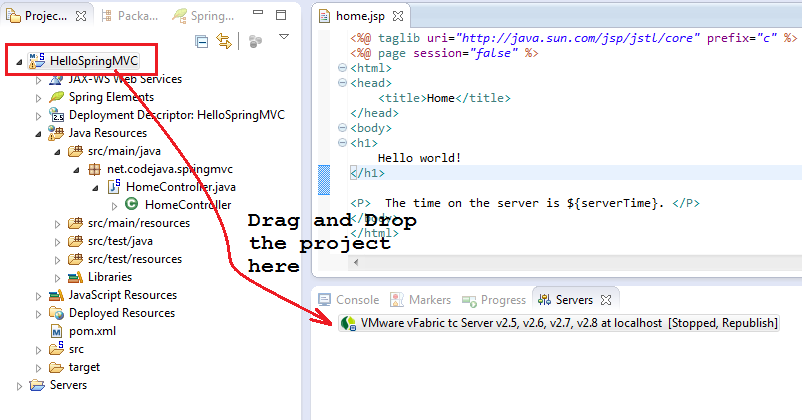Click Collapse All icon in Project Explorer
Image resolution: width=802 pixels, height=420 pixels.
202,41
